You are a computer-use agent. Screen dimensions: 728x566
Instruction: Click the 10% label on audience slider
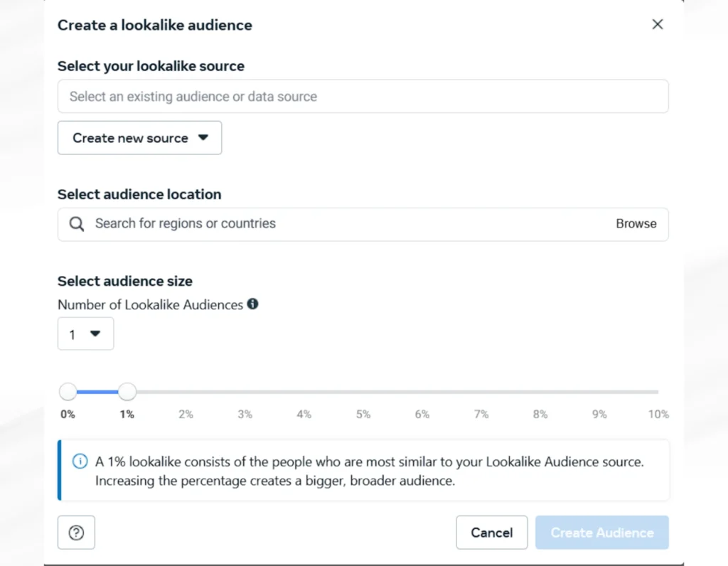(x=658, y=414)
